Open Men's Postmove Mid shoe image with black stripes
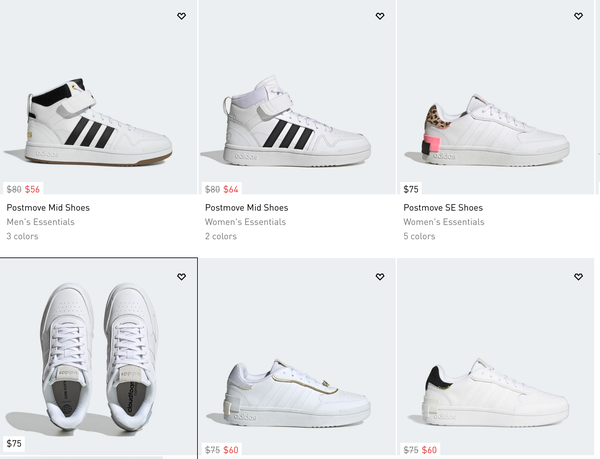The height and width of the screenshot is (459, 600). tap(98, 123)
